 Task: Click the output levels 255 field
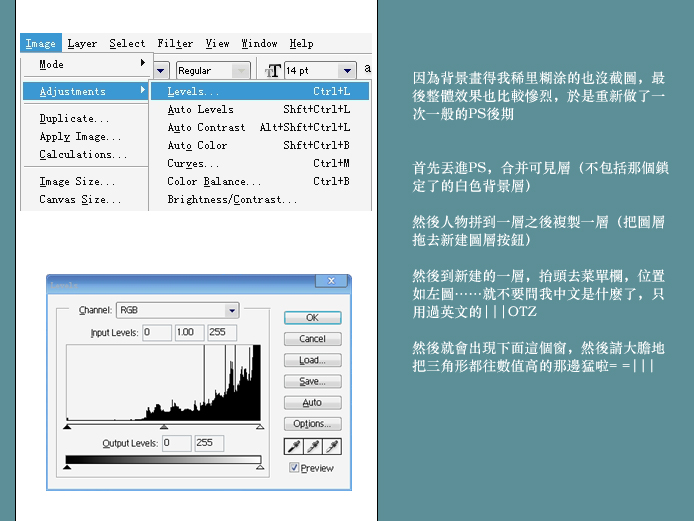click(209, 443)
